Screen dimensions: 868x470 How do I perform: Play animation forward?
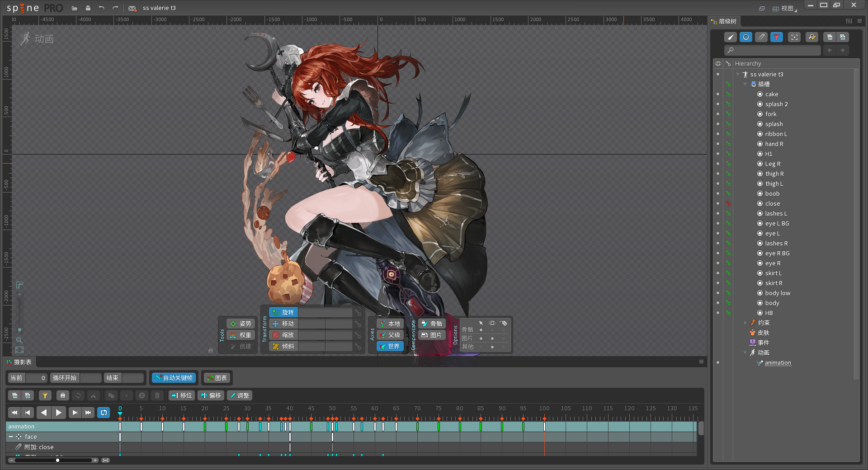point(59,412)
